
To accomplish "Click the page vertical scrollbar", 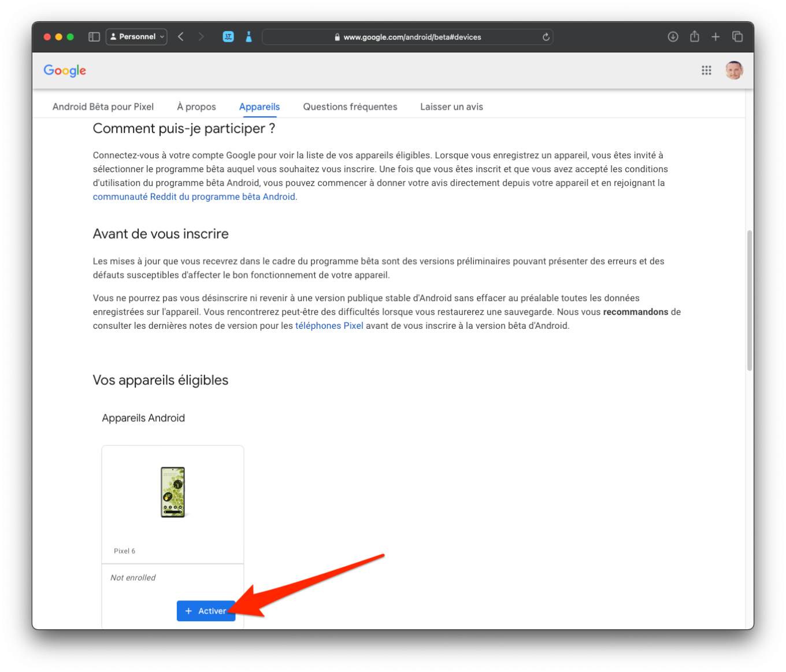I will 750,300.
